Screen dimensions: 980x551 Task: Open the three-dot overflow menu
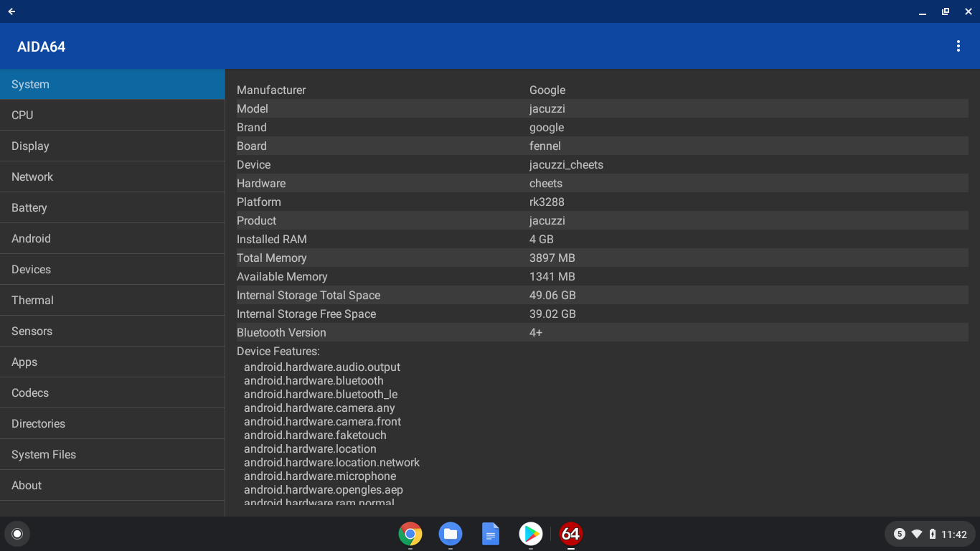point(958,46)
